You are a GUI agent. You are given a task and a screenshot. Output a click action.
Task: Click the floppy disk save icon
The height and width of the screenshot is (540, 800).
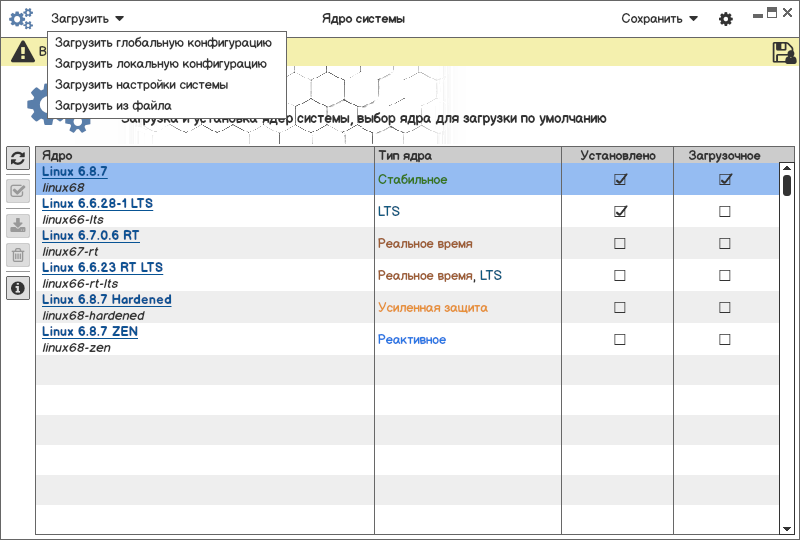pos(784,53)
